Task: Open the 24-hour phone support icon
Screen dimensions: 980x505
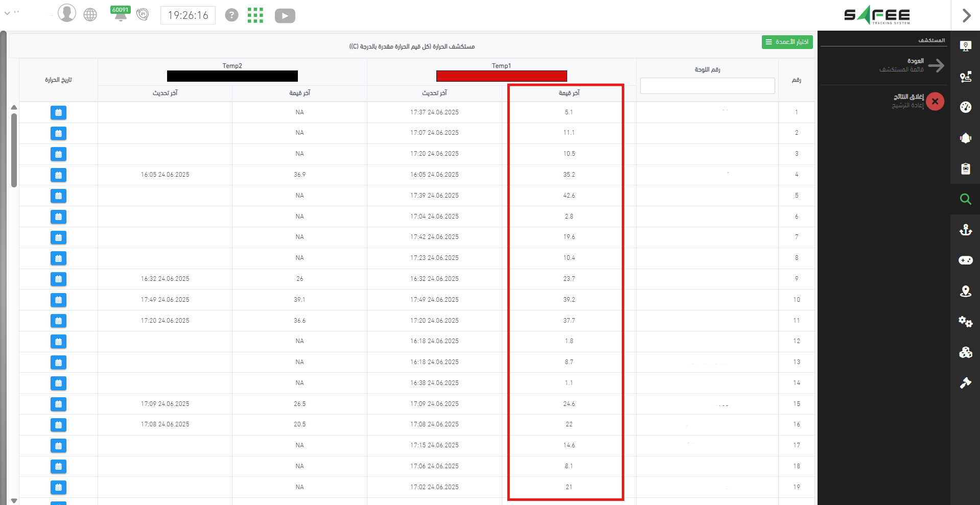Action: tap(143, 15)
